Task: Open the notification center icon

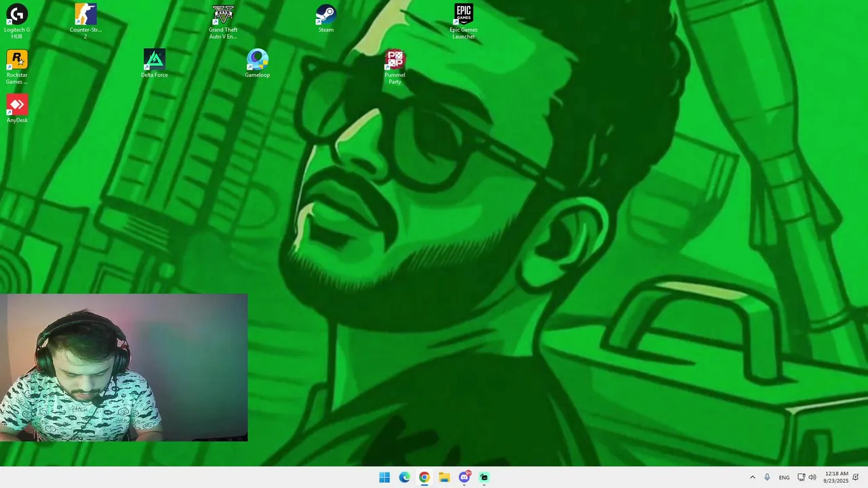Action: (x=856, y=477)
